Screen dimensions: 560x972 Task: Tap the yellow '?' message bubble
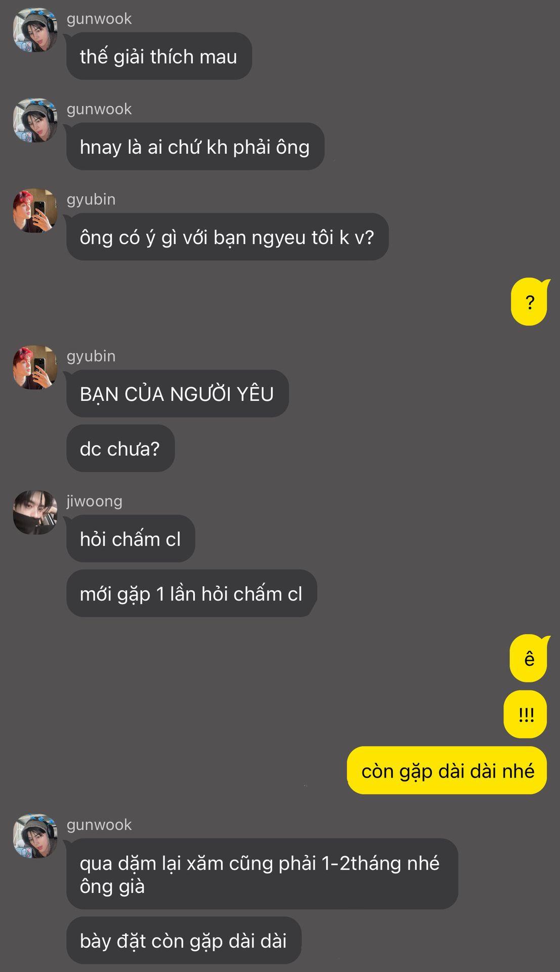530,302
